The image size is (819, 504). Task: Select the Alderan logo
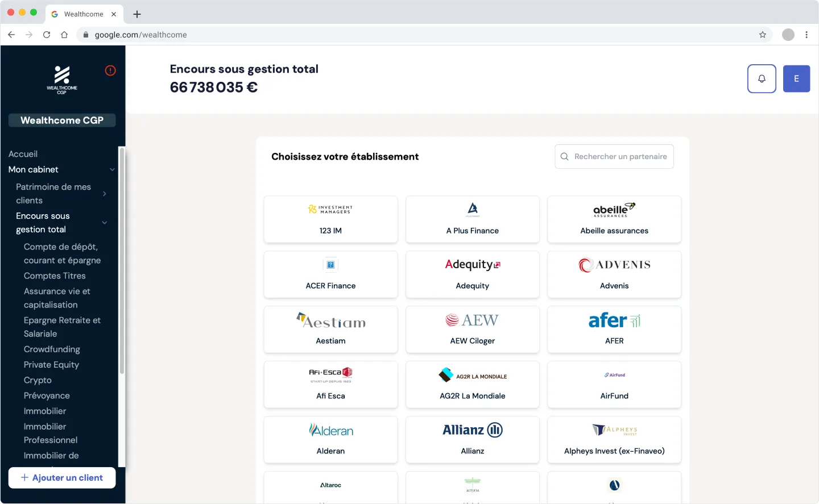point(330,430)
